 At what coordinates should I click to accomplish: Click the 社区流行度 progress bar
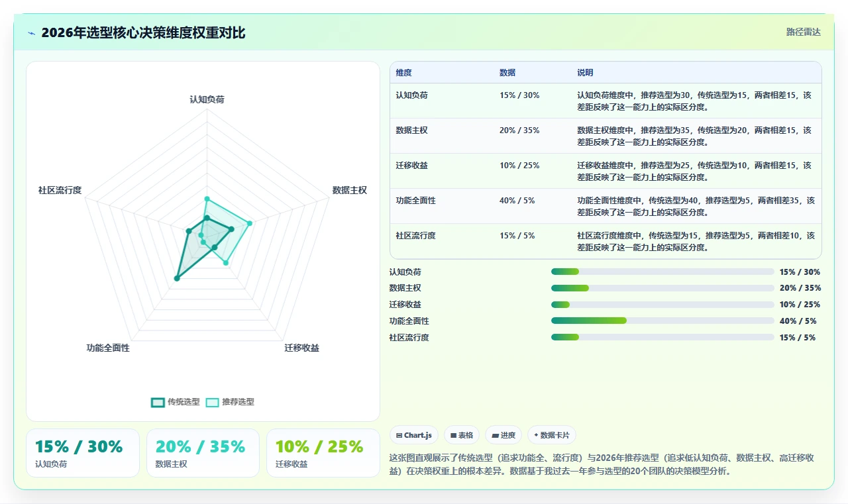[x=662, y=337]
